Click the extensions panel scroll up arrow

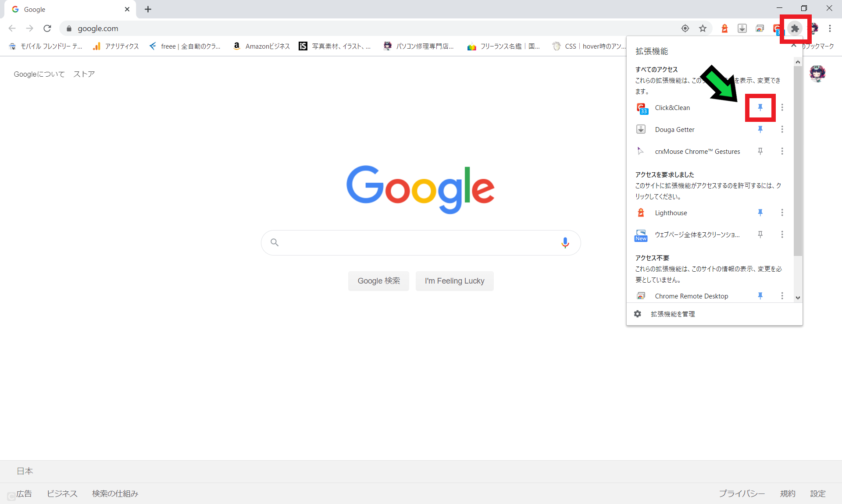[x=798, y=62]
